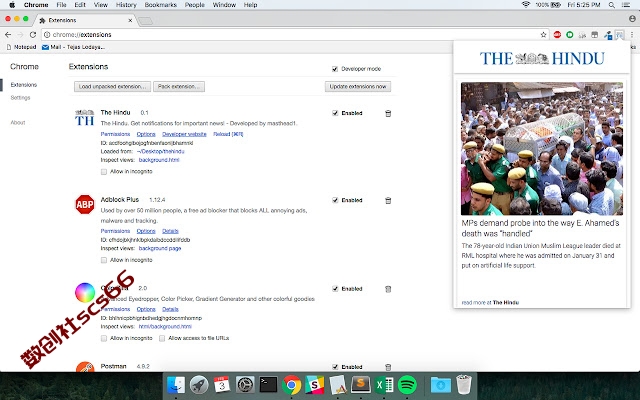
Task: Open the Trash in the dock
Action: coord(464,384)
